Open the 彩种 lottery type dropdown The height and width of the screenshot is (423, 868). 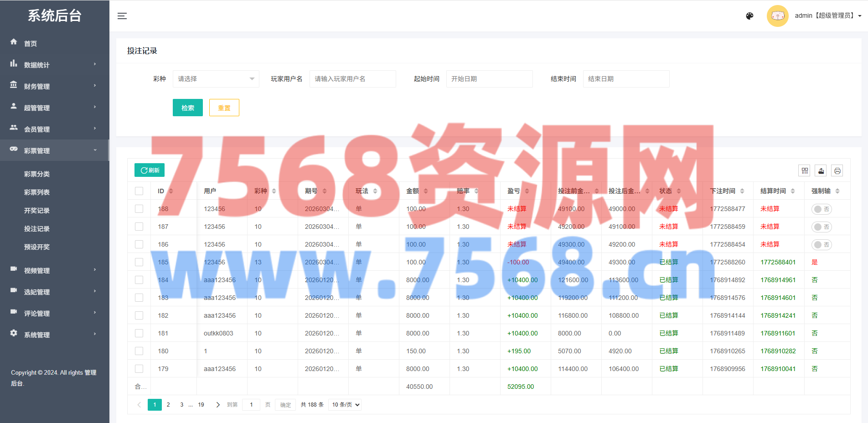click(216, 79)
